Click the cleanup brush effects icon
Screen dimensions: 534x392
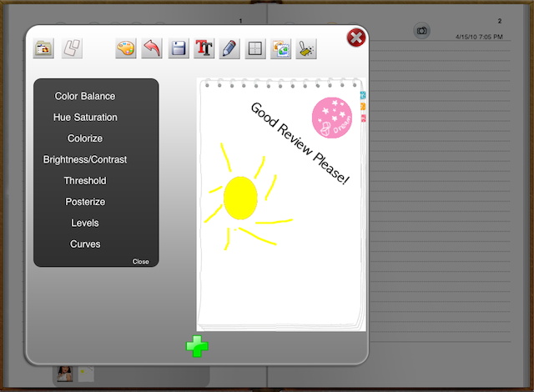coord(306,48)
